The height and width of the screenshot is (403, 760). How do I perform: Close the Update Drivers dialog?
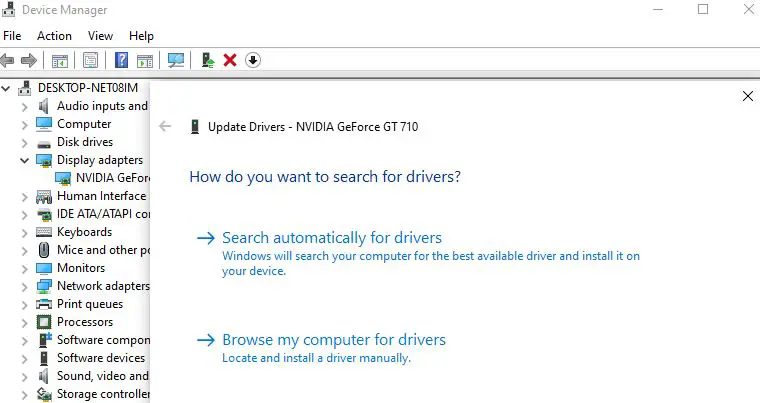pos(748,96)
